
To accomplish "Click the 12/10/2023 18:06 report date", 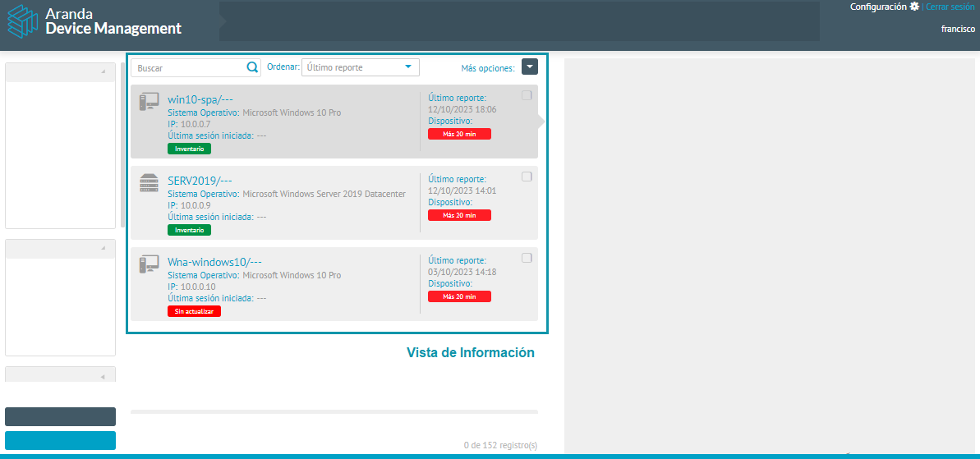I will (x=462, y=109).
